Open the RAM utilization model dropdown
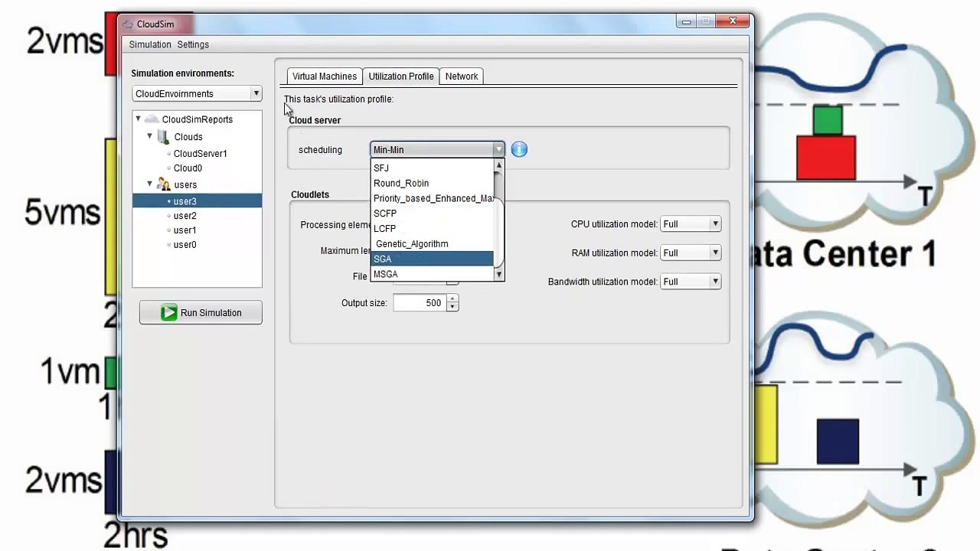The image size is (980, 551). point(691,253)
